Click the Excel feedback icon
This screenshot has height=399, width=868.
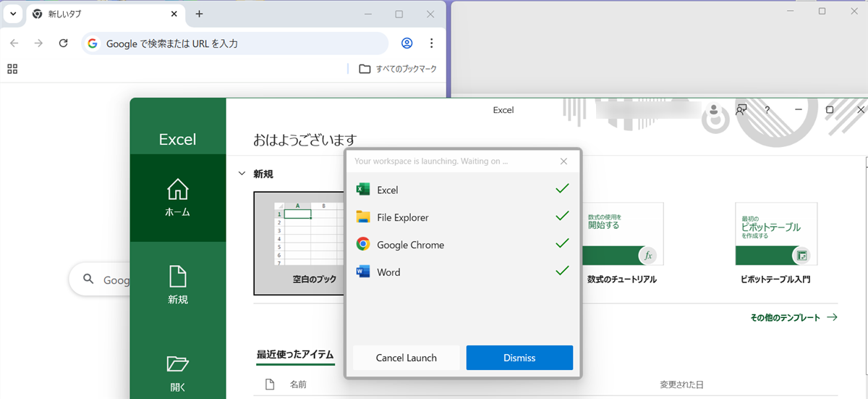point(741,110)
